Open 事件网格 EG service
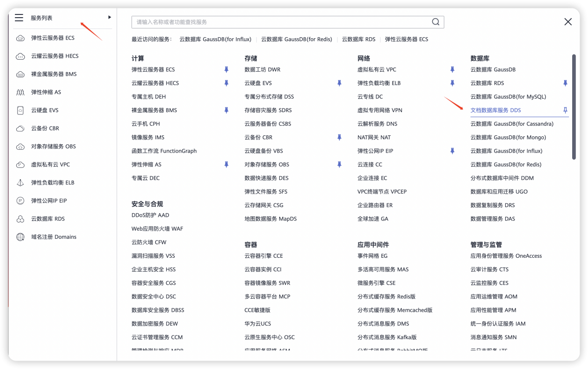Viewport: 588px width, 369px height. click(x=372, y=256)
